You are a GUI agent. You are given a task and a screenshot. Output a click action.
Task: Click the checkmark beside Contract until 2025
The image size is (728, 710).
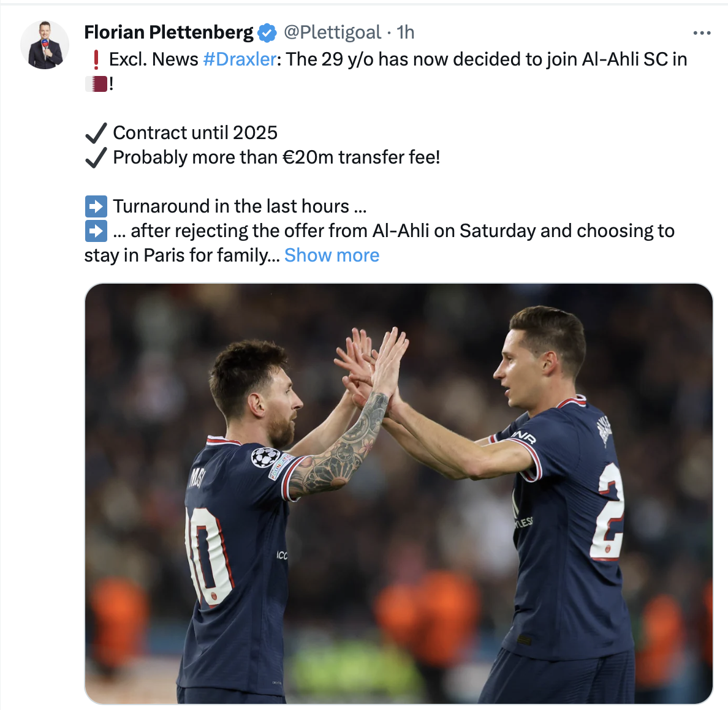point(96,133)
